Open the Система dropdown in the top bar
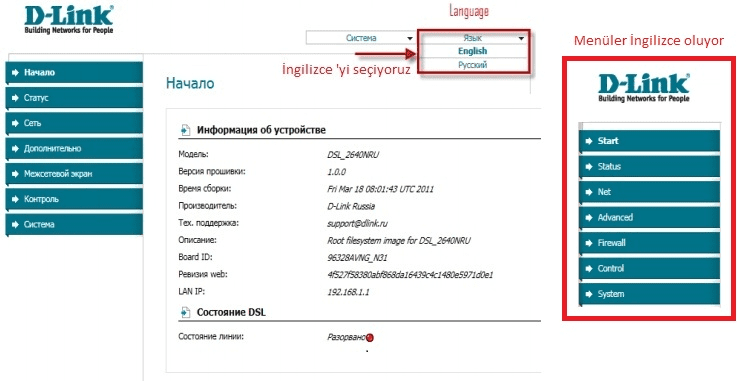The width and height of the screenshot is (747, 381). (x=361, y=38)
